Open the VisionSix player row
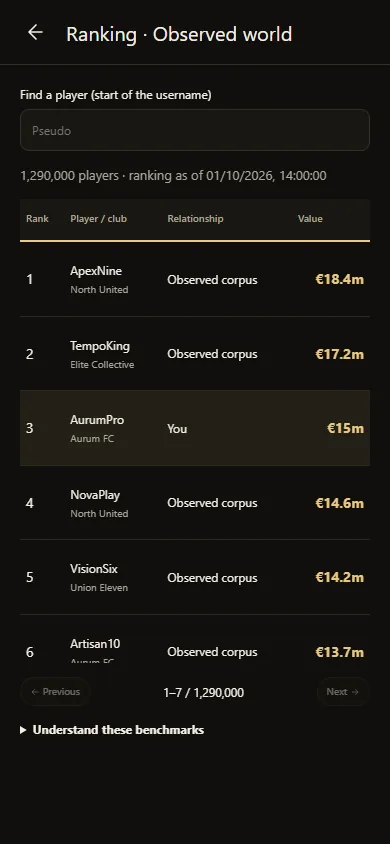Image resolution: width=390 pixels, height=844 pixels. (195, 577)
